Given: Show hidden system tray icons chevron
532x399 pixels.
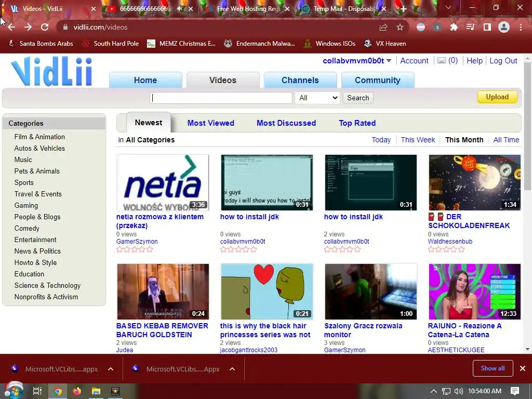Looking at the screenshot, I should [x=434, y=391].
